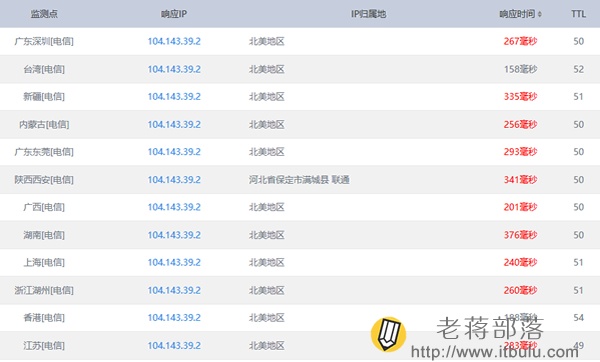Select monitor point 台湾[电信]

(44, 69)
